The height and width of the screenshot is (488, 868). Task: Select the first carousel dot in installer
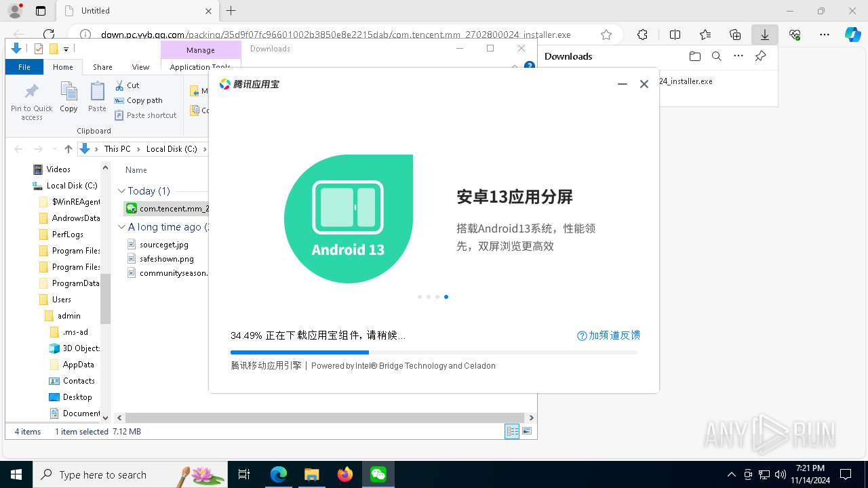(420, 297)
